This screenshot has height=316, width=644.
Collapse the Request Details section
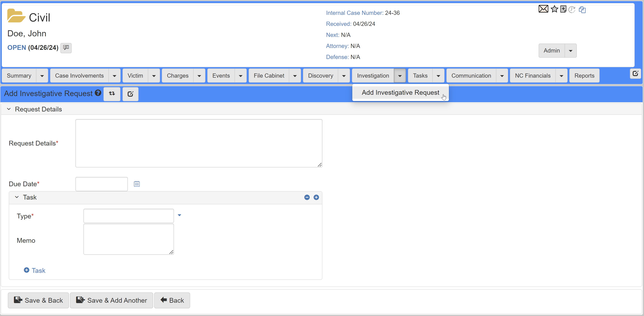(x=9, y=109)
